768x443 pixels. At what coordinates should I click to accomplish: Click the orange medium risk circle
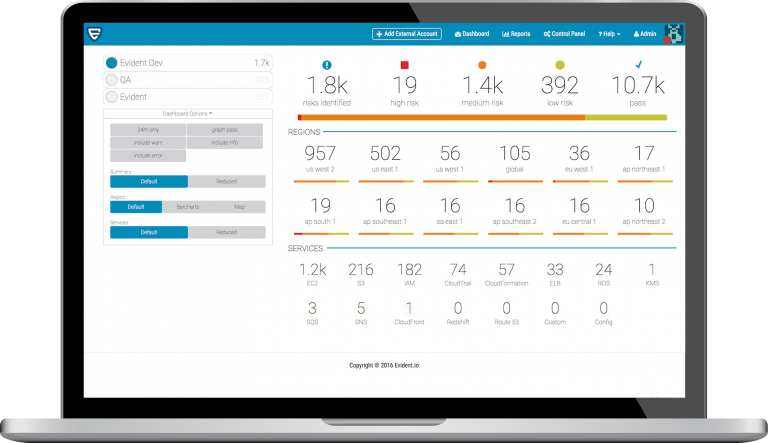[482, 65]
